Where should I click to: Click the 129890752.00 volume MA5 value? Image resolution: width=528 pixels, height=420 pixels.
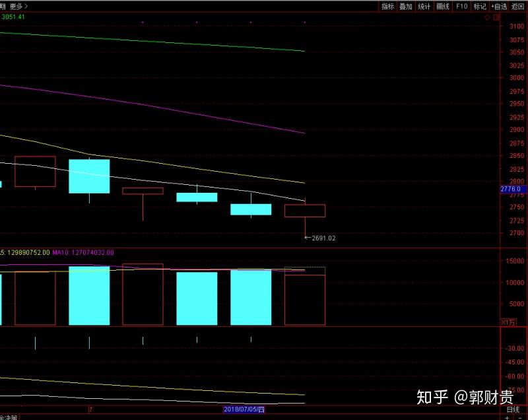(x=28, y=252)
